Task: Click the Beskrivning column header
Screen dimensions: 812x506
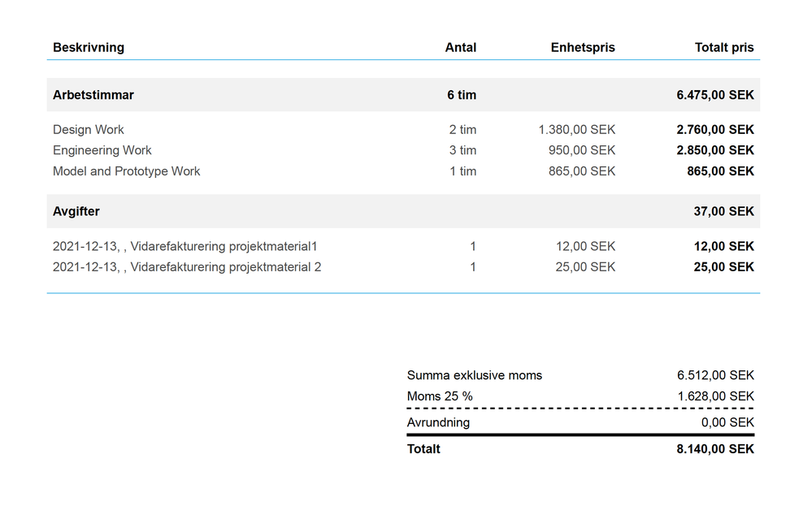Action: (x=89, y=48)
